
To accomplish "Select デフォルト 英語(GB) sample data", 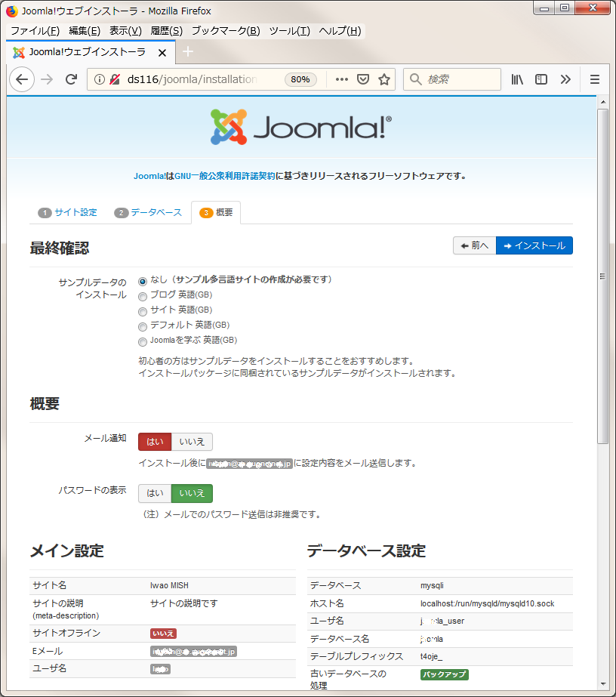I will click(143, 327).
